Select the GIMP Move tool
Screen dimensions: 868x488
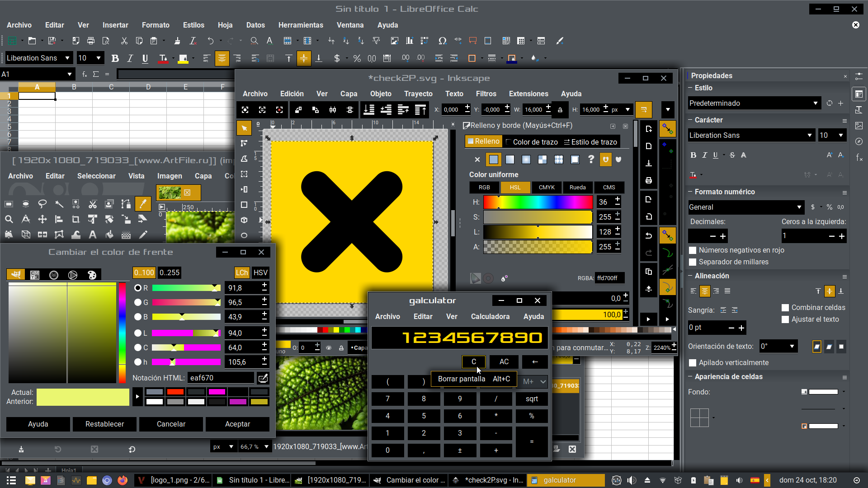pos(42,219)
